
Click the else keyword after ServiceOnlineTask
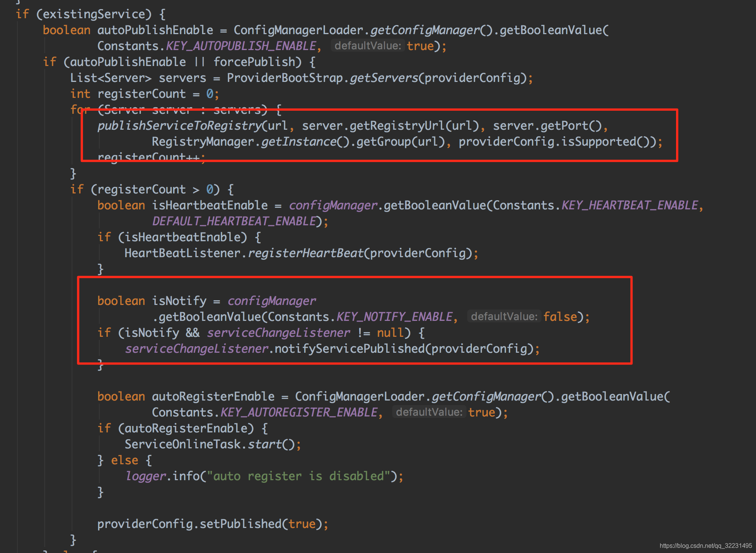coord(124,460)
